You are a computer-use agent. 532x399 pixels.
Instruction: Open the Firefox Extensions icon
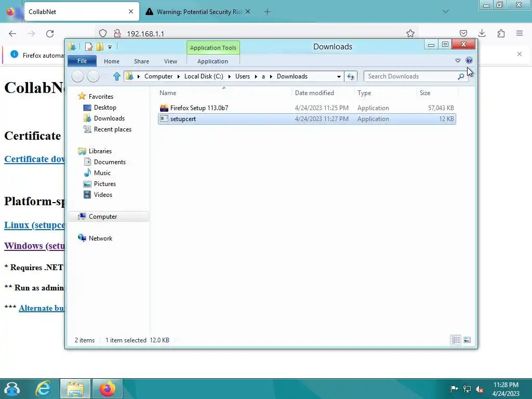point(501,33)
